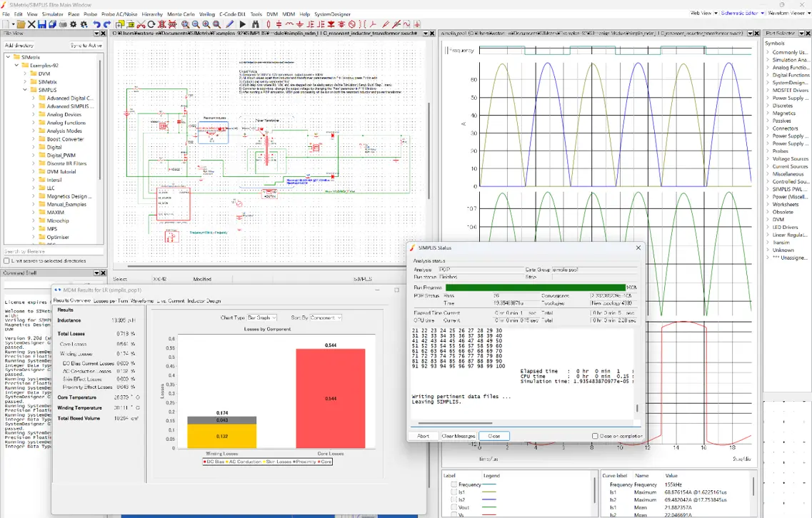Click the Save All toolbar icon

(52, 24)
